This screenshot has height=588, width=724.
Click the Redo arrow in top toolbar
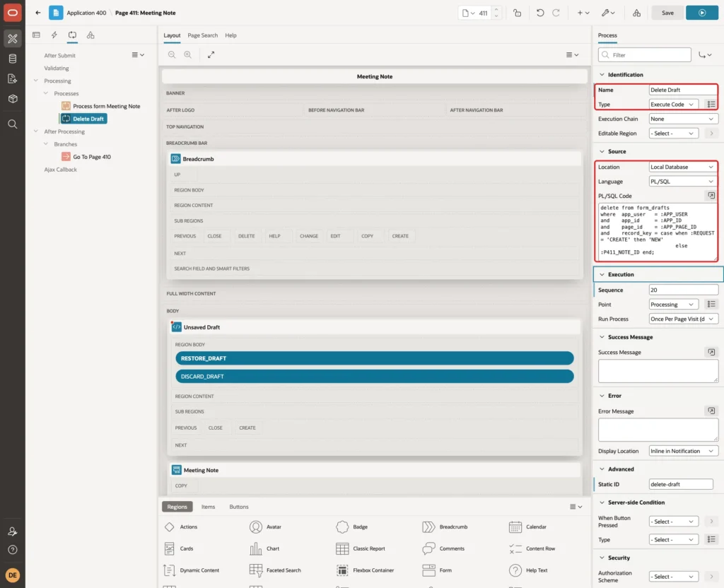pos(556,13)
